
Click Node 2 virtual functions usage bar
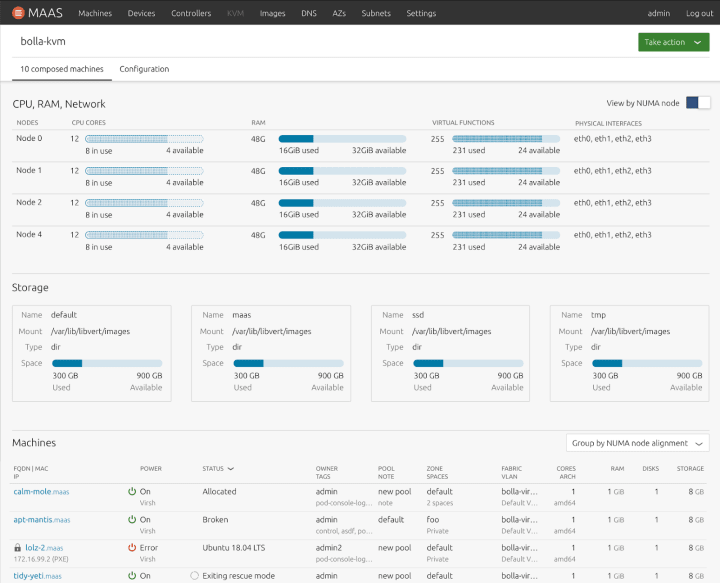(x=506, y=203)
